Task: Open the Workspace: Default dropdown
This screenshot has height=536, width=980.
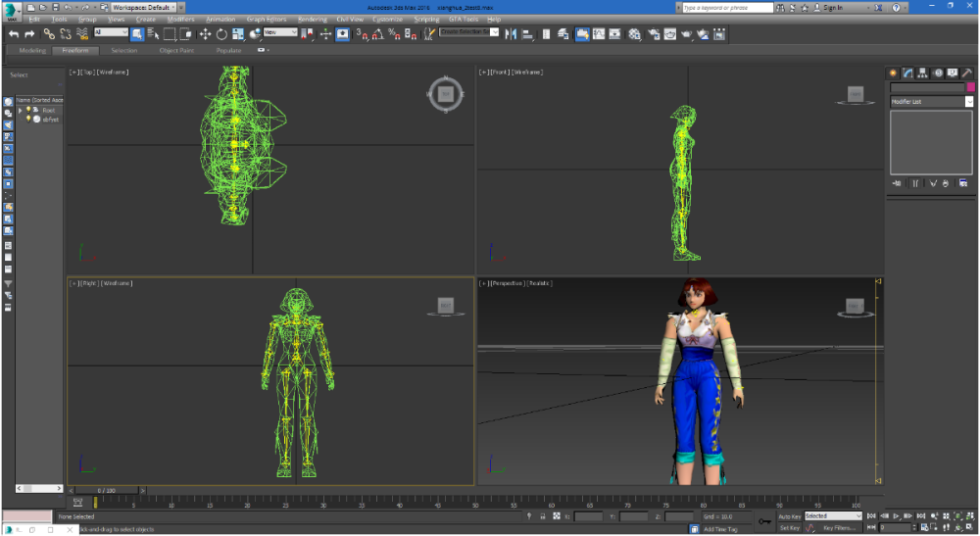Action: click(142, 7)
